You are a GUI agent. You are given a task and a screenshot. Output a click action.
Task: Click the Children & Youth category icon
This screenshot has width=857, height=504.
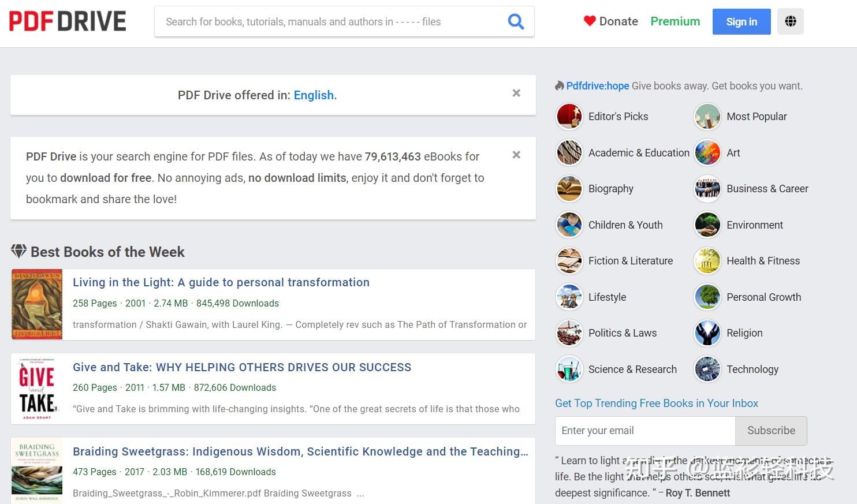click(569, 225)
